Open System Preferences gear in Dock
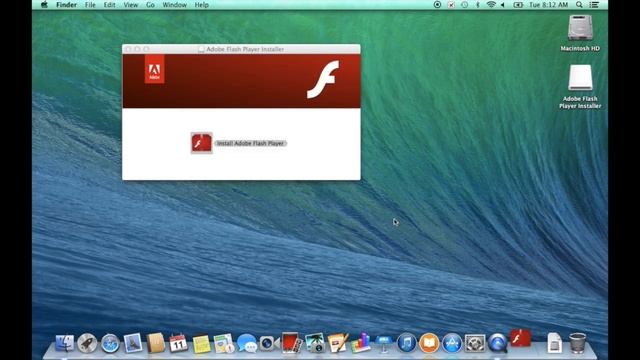The height and width of the screenshot is (360, 640). (475, 343)
